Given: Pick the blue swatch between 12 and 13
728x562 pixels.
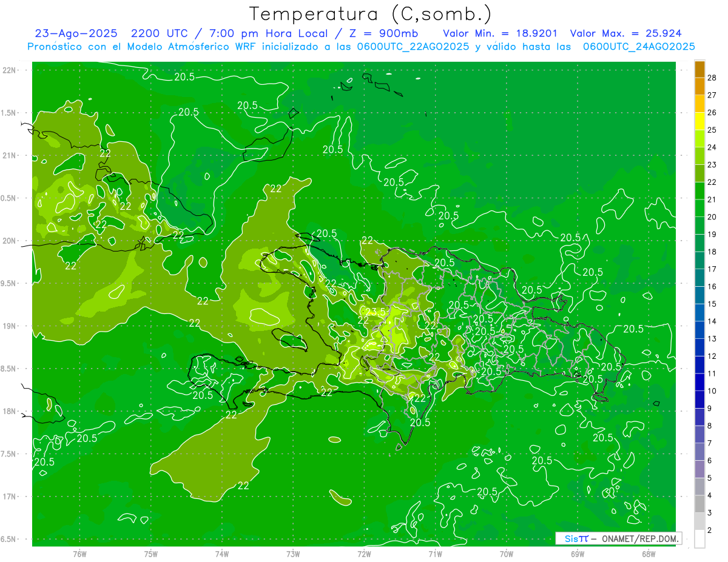Looking at the screenshot, I should pos(699,348).
